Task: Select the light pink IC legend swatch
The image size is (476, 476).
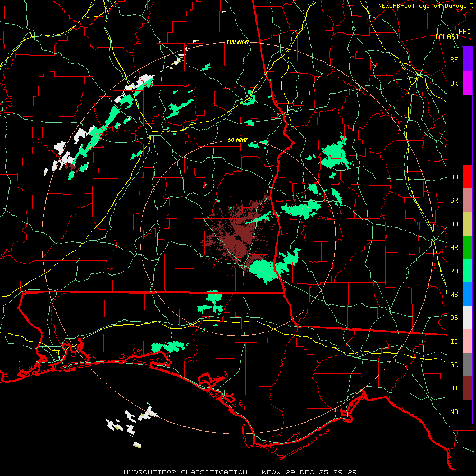Action: (x=467, y=341)
